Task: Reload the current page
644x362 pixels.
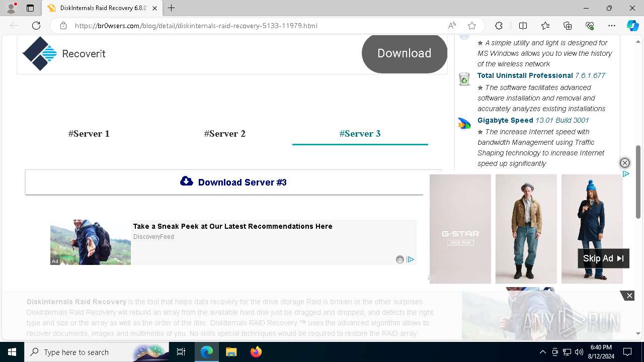Action: click(36, 26)
